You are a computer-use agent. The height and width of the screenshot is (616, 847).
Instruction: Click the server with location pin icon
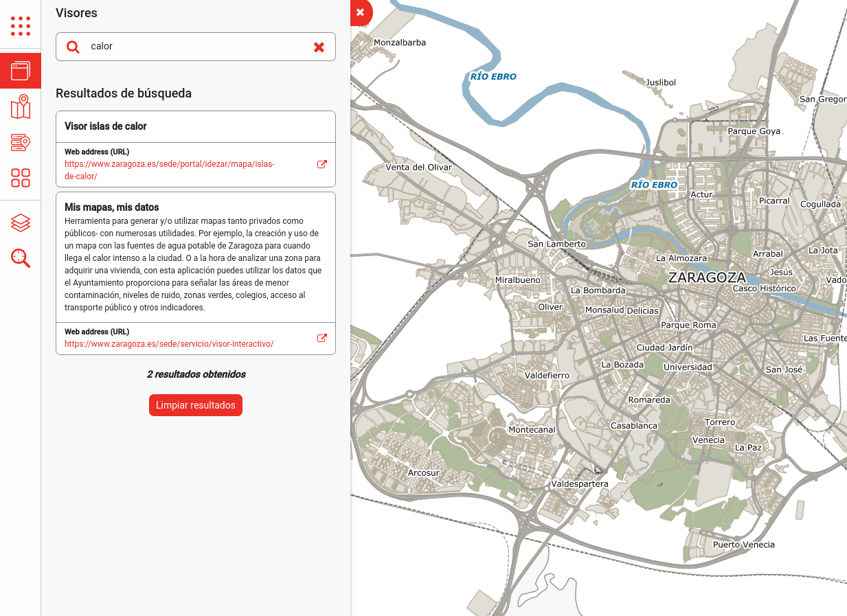[x=21, y=142]
